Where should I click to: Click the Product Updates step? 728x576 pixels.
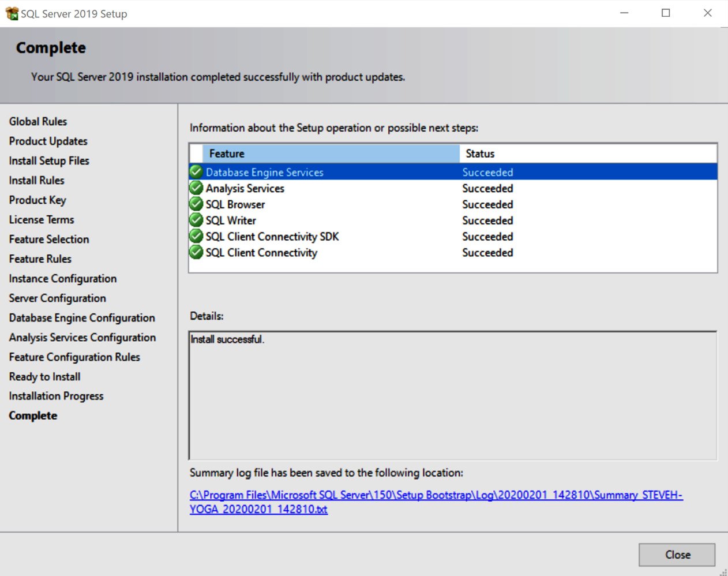48,141
